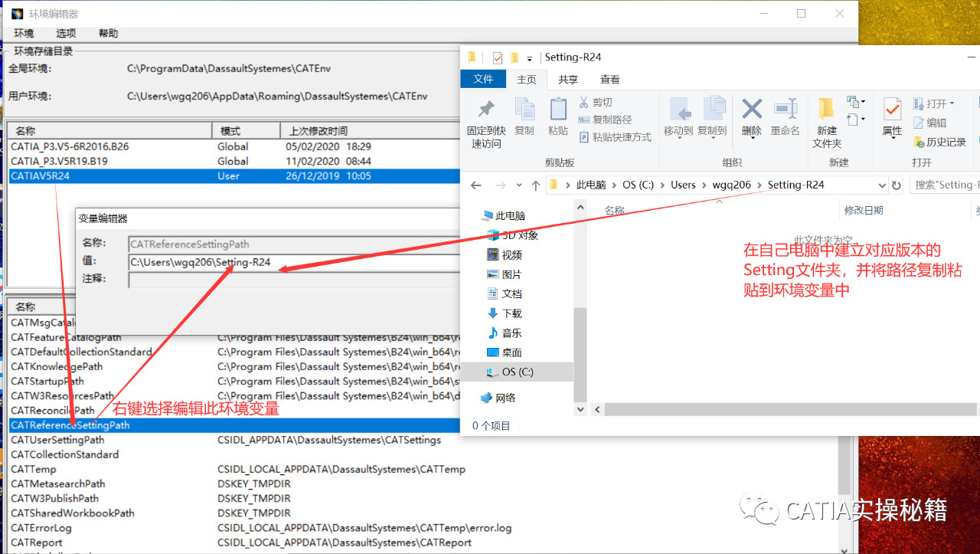Image resolution: width=980 pixels, height=554 pixels.
Task: Select OS (C:) in navigation pane
Action: [518, 372]
